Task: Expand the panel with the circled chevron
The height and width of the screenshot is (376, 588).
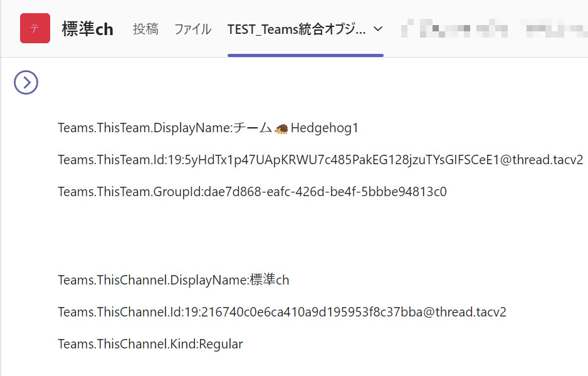Action: point(26,83)
